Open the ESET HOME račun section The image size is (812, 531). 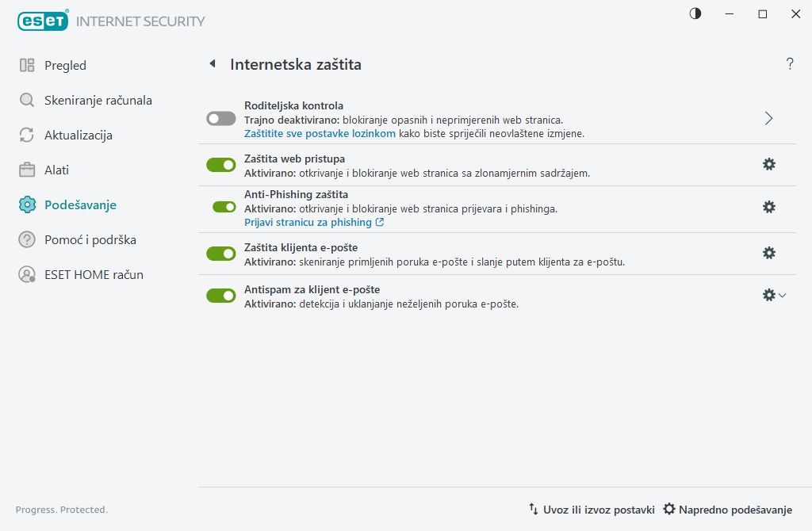[x=28, y=274]
